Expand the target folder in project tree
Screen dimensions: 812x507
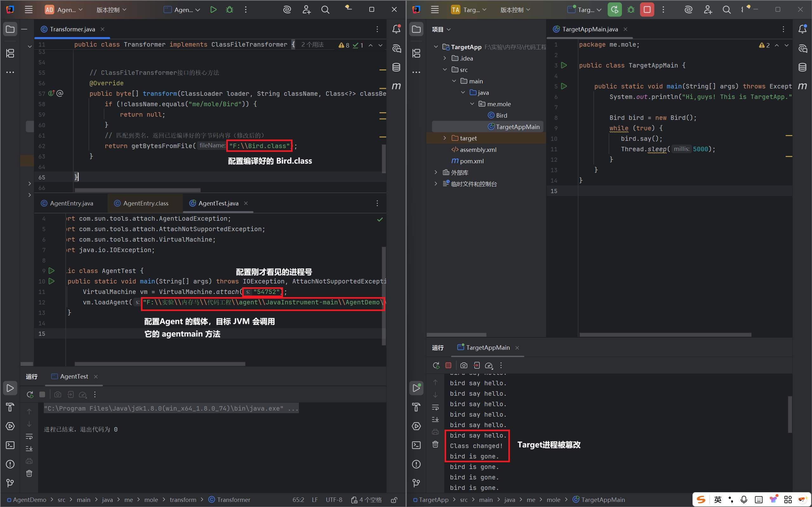[445, 138]
